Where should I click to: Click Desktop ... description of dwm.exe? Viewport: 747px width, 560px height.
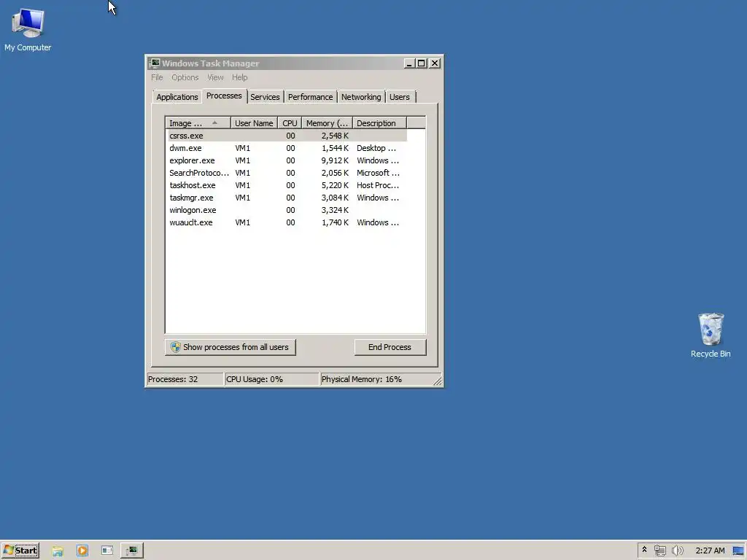pyautogui.click(x=376, y=148)
